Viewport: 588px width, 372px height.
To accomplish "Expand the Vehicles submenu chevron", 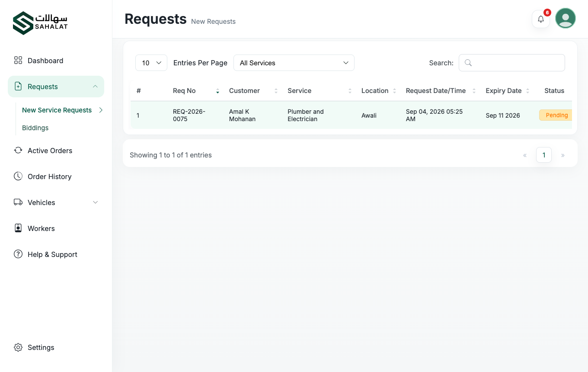I will [x=96, y=202].
